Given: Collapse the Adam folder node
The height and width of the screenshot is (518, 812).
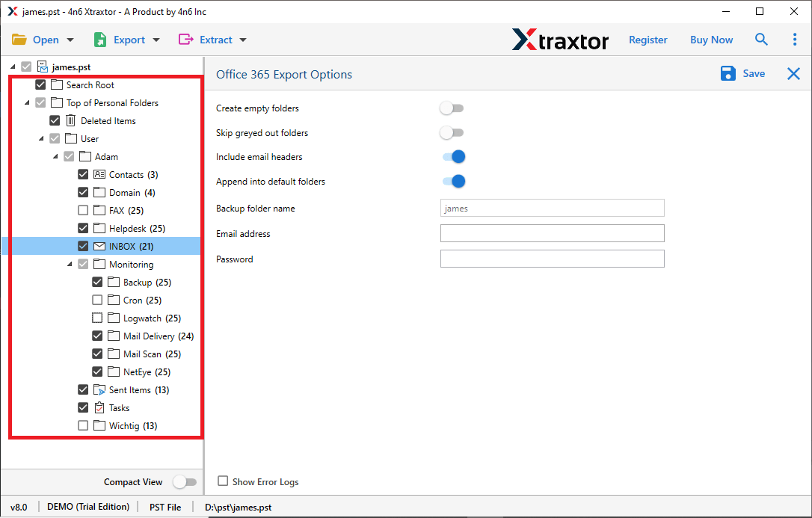Looking at the screenshot, I should pos(55,157).
